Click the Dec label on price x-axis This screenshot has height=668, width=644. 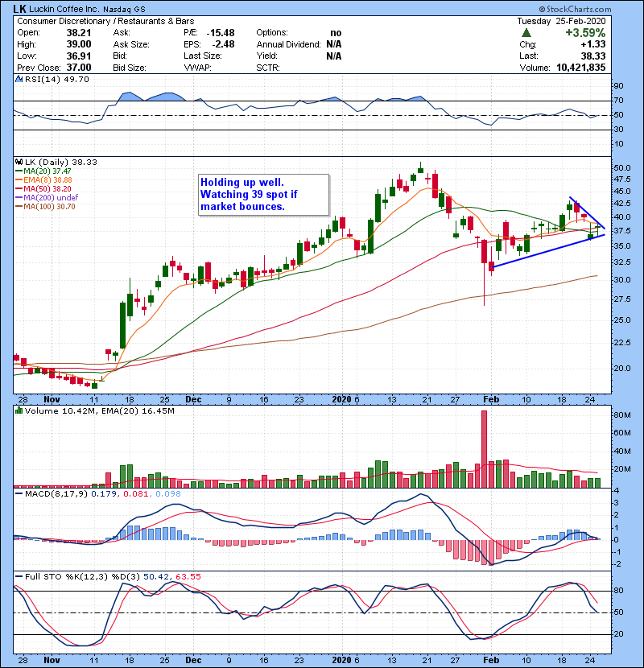[193, 400]
